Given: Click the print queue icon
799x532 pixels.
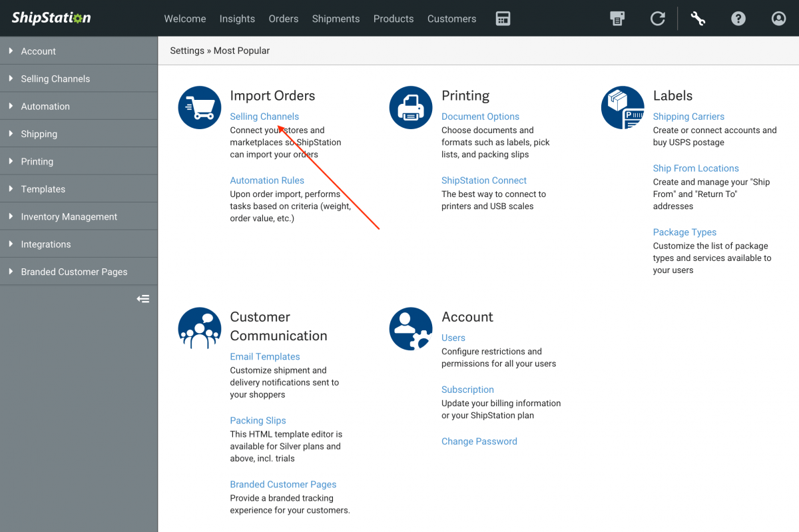Looking at the screenshot, I should (617, 19).
